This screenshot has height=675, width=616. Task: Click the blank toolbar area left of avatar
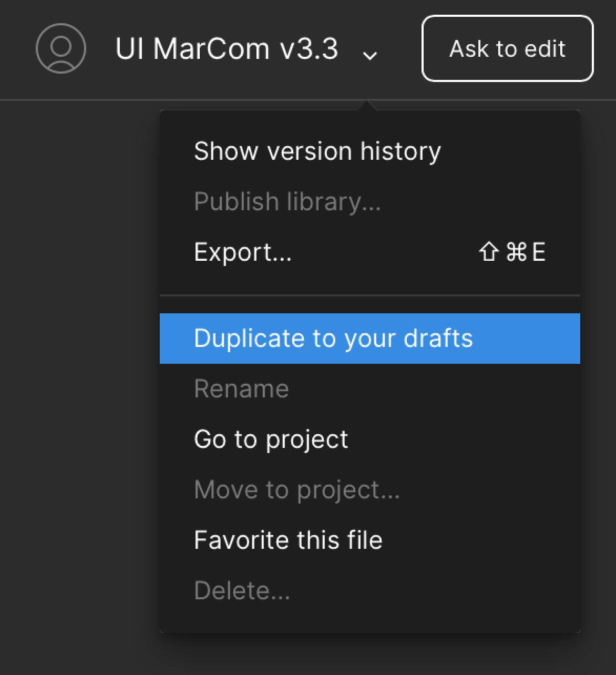16,48
